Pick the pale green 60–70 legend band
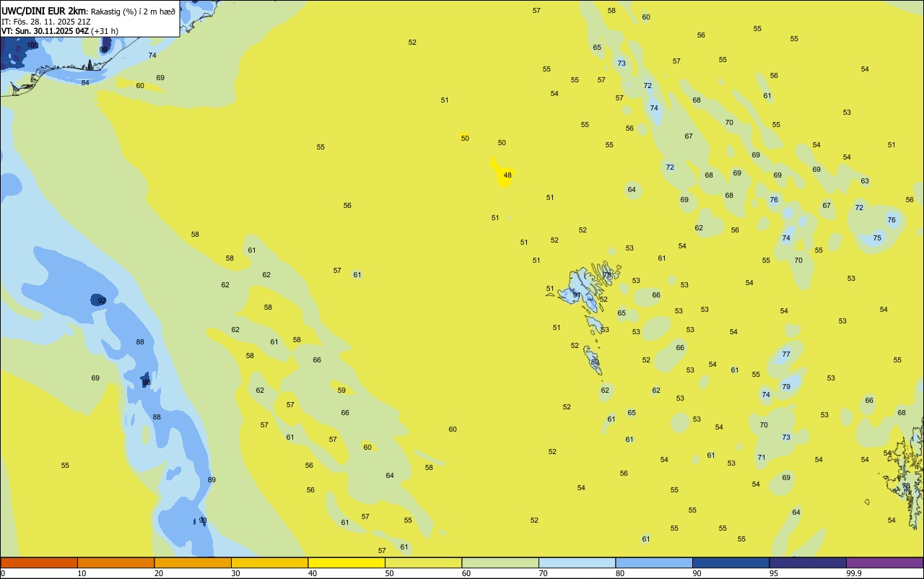 pyautogui.click(x=500, y=562)
